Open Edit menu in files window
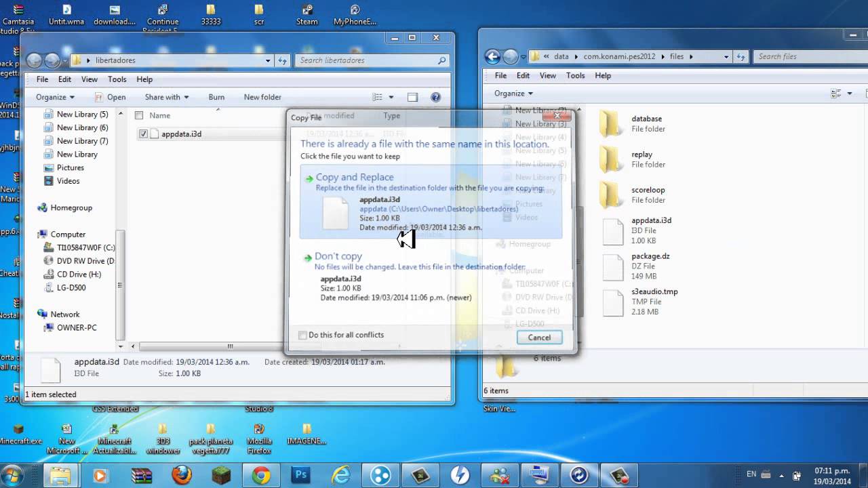868x488 pixels. point(523,75)
